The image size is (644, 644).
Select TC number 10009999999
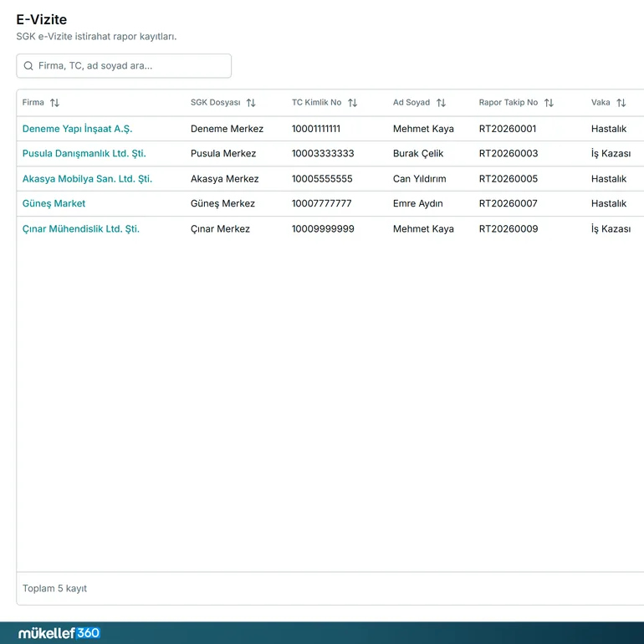click(x=323, y=229)
